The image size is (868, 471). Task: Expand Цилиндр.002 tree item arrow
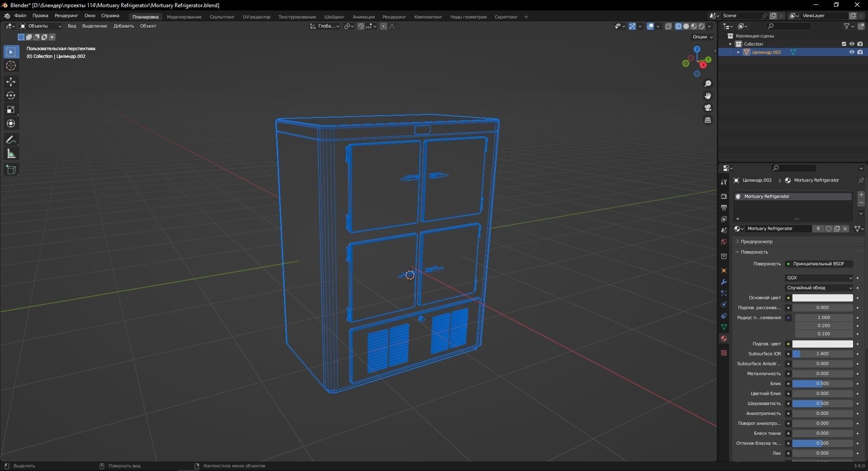point(739,52)
